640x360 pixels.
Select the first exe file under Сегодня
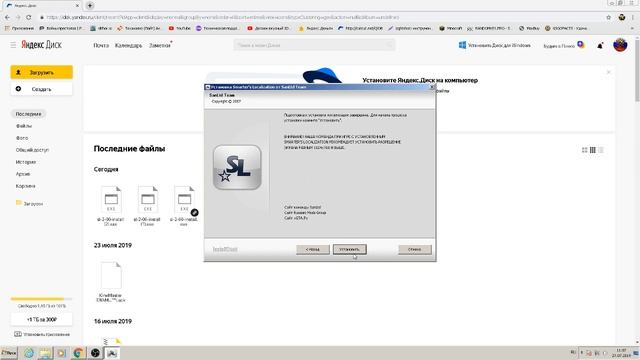click(x=111, y=206)
